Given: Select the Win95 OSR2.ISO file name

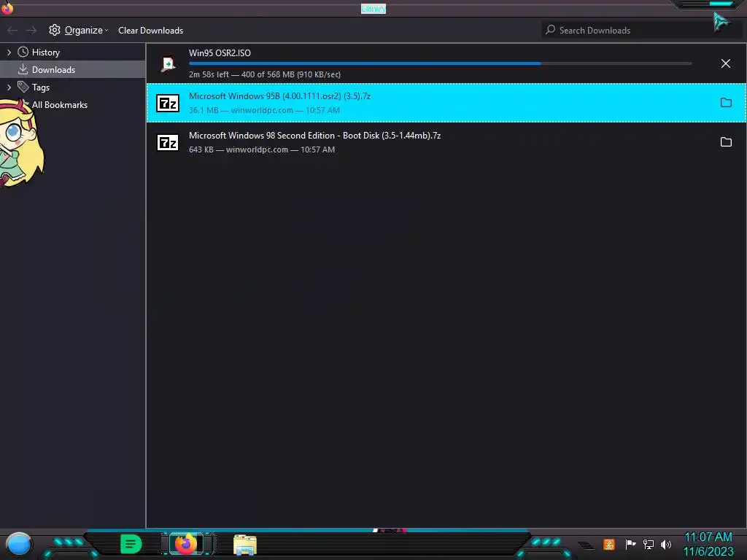Looking at the screenshot, I should pos(220,52).
